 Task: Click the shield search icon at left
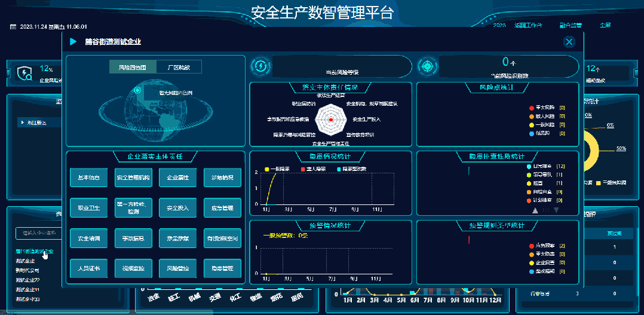(x=24, y=73)
